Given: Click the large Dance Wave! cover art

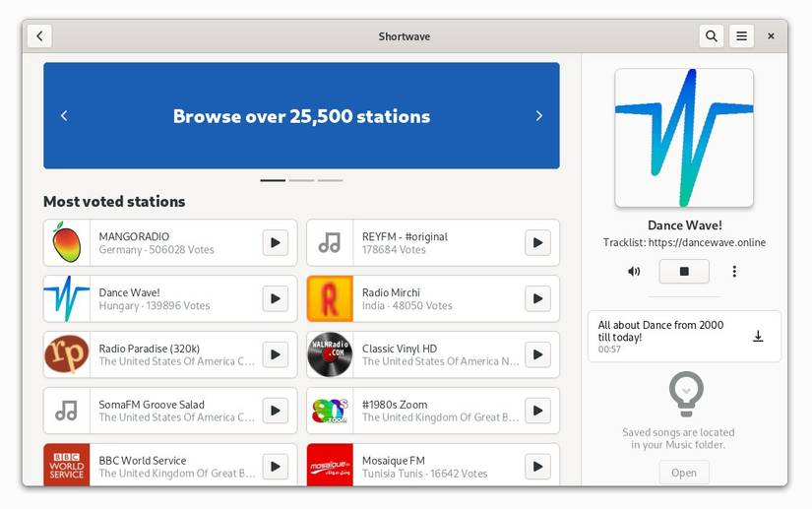Looking at the screenshot, I should tap(684, 138).
